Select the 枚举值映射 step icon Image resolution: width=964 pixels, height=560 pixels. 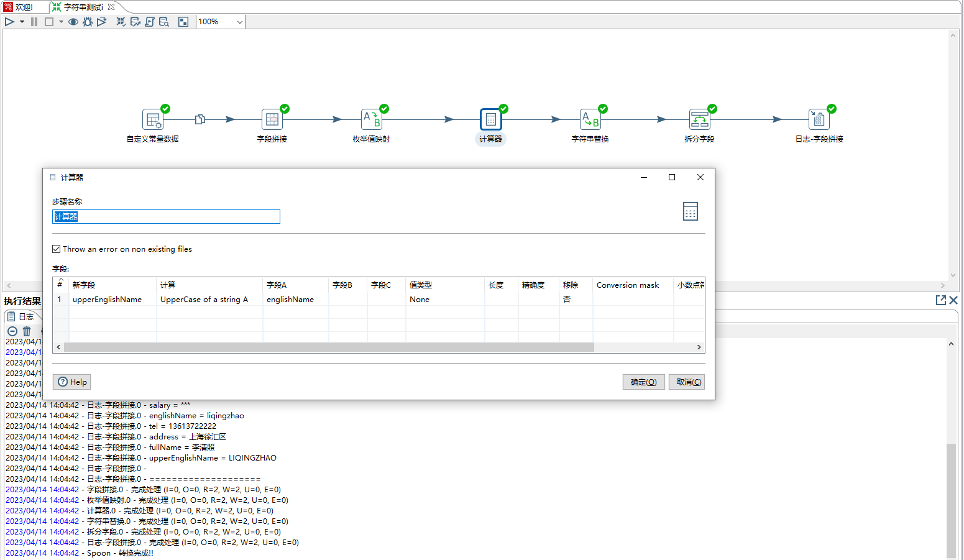(372, 119)
